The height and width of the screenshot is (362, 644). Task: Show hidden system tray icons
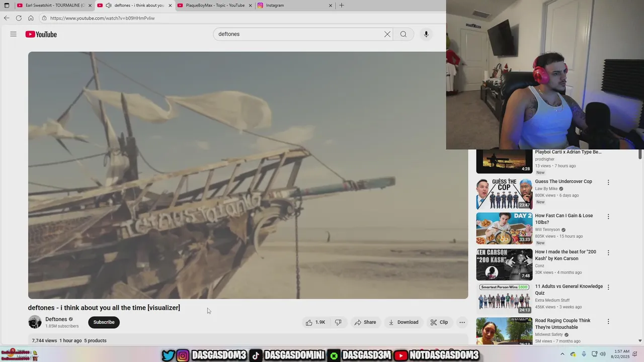click(x=562, y=354)
